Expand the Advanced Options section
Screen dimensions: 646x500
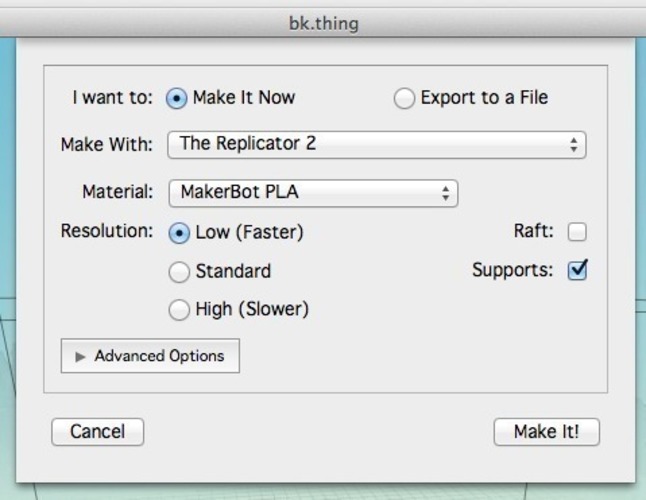150,356
